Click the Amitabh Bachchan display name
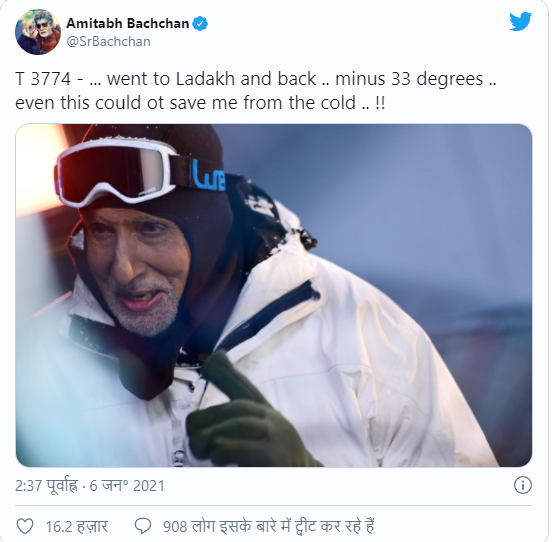552x542 pixels. (x=127, y=24)
